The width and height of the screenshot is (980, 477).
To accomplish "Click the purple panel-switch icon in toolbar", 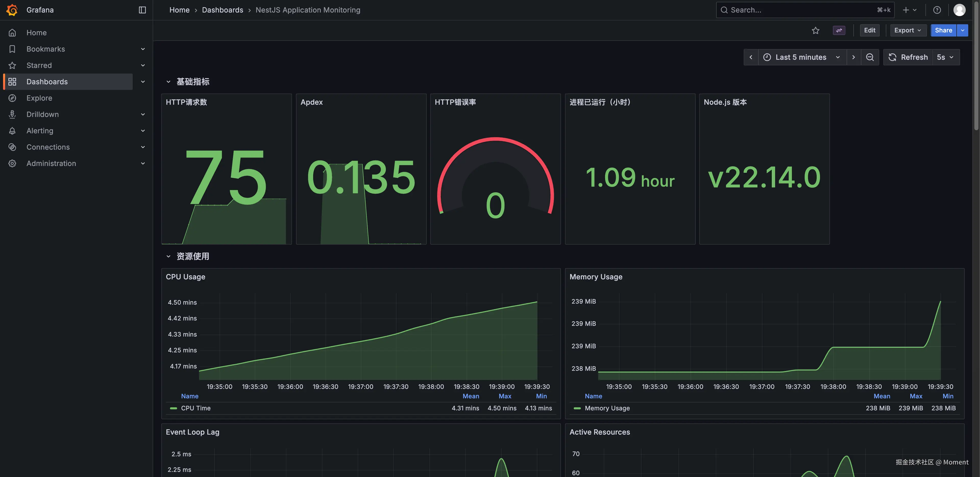I will pyautogui.click(x=839, y=30).
